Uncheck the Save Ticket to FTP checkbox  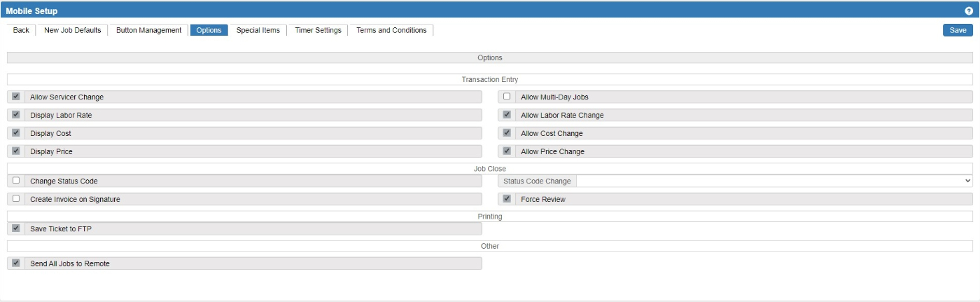pos(16,228)
